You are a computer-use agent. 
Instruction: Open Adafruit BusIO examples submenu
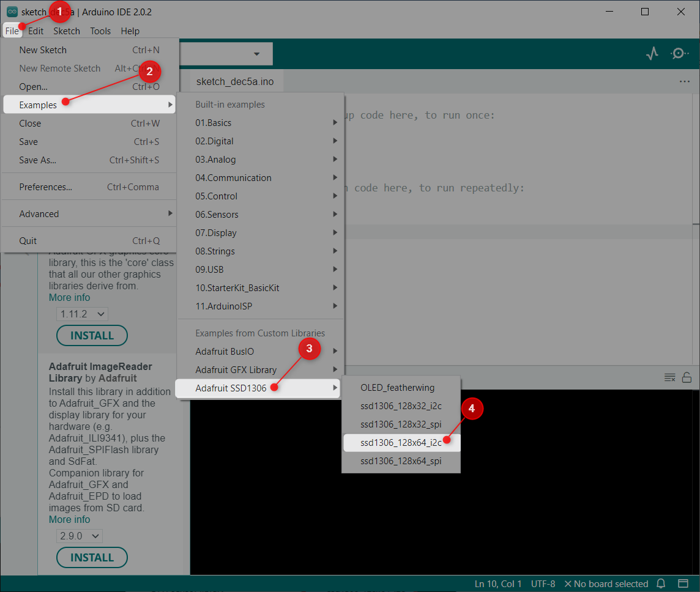tap(261, 351)
